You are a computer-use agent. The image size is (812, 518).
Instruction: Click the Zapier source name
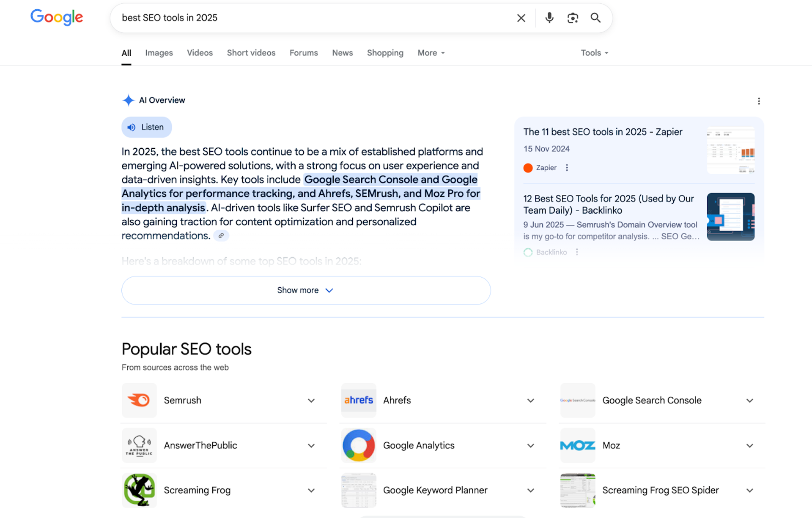546,168
